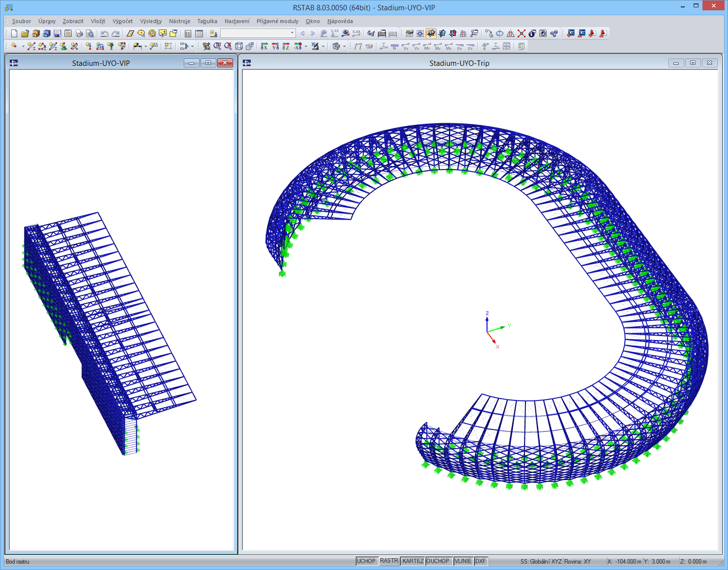
Task: Select the Print icon
Action: tap(79, 33)
